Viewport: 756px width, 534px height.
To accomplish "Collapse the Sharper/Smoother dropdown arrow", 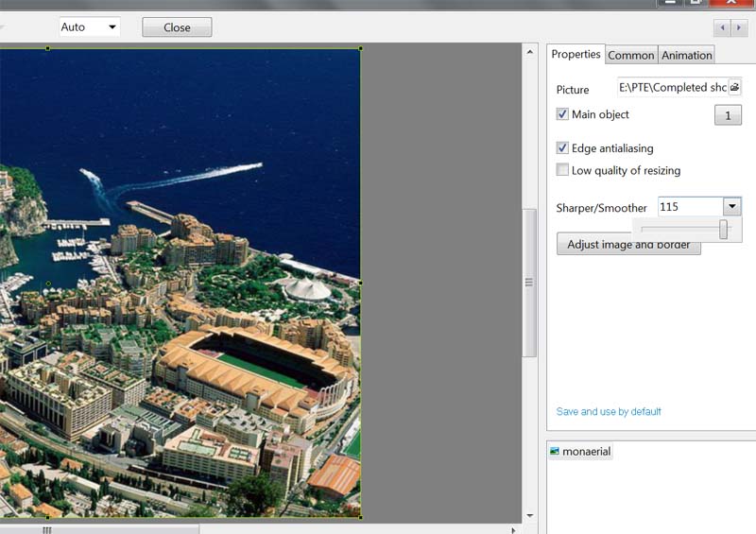I will pyautogui.click(x=731, y=207).
